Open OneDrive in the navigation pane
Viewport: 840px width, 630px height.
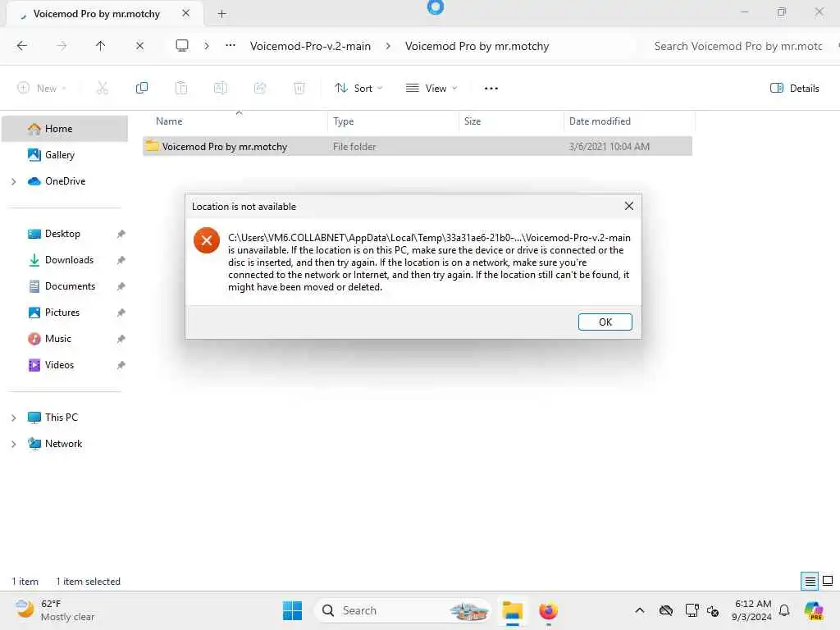coord(65,181)
